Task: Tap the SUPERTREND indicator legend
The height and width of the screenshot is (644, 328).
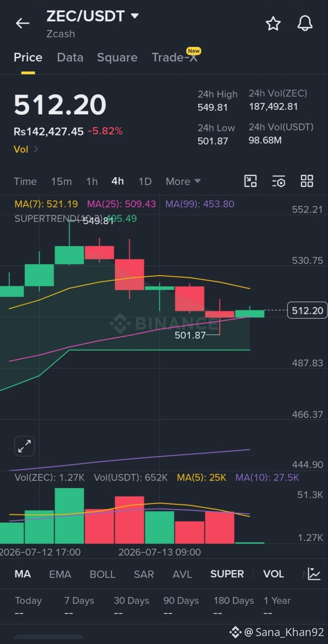Action: [76, 219]
